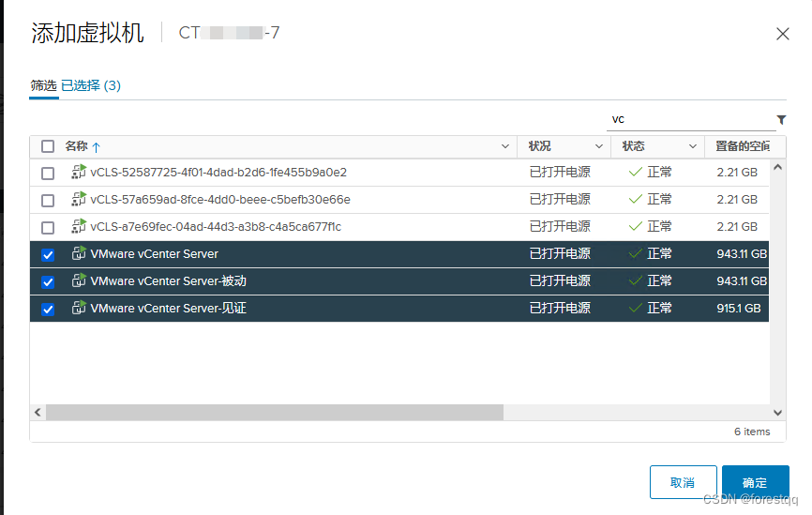Toggle the select-all checkbox in header
The width and height of the screenshot is (812, 515).
(x=48, y=146)
